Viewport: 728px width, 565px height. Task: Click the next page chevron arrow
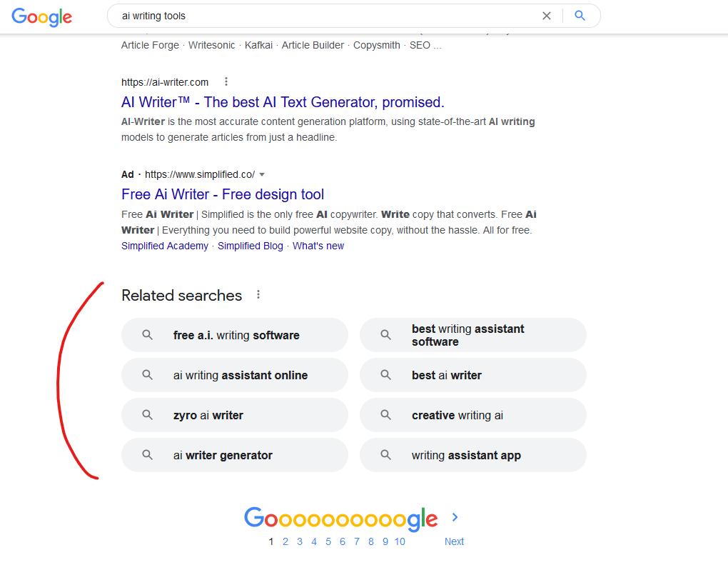[x=455, y=517]
